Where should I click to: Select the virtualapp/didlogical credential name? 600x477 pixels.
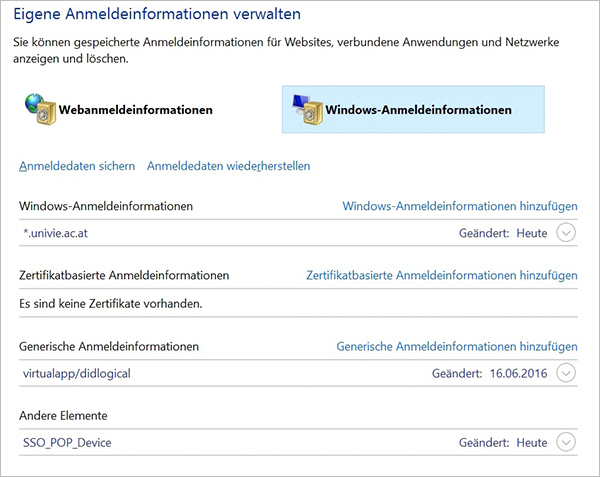coord(77,373)
